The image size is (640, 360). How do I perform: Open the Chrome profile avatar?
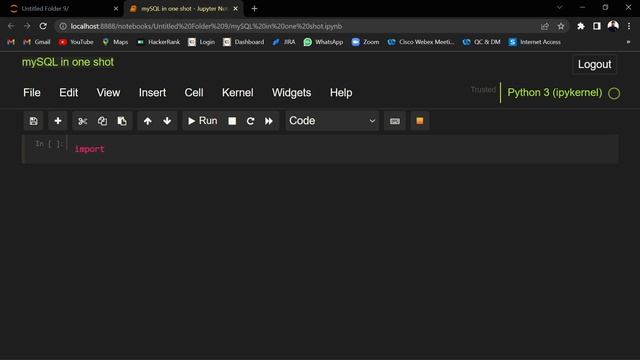tap(613, 26)
